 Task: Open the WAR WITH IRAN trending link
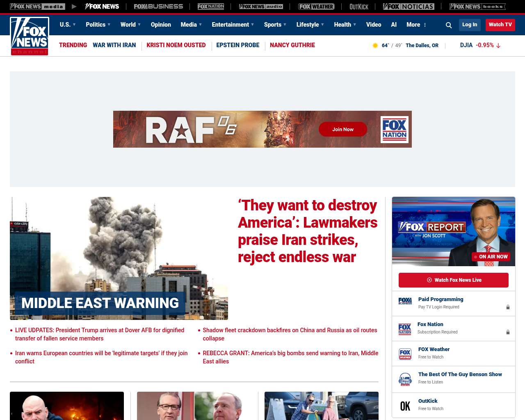coord(114,45)
